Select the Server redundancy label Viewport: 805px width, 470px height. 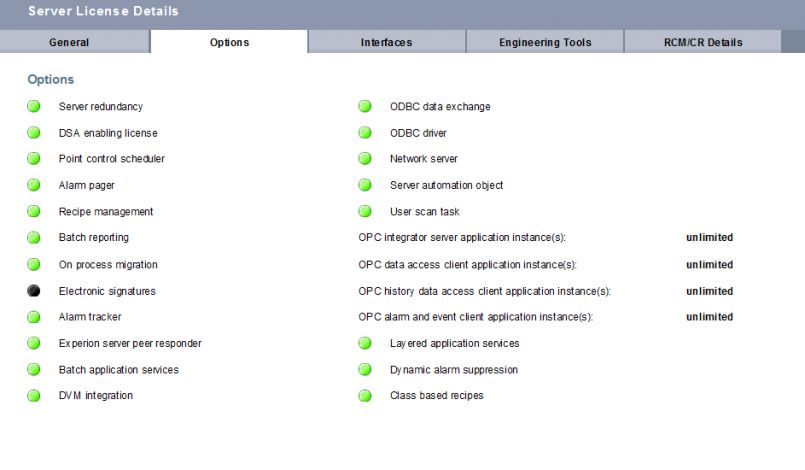point(101,106)
